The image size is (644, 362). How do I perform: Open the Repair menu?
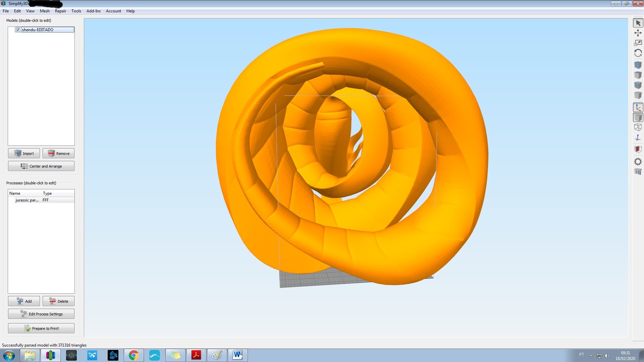(x=60, y=11)
